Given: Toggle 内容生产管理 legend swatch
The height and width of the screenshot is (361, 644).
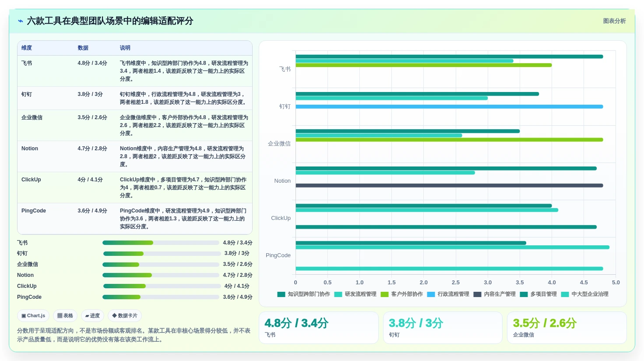Looking at the screenshot, I should point(477,294).
